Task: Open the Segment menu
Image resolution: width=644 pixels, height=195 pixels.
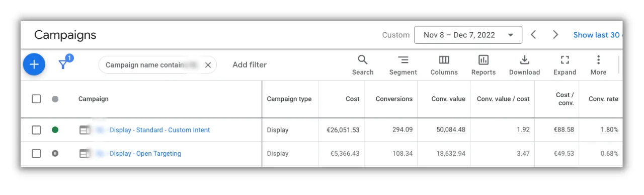Action: 403,66
